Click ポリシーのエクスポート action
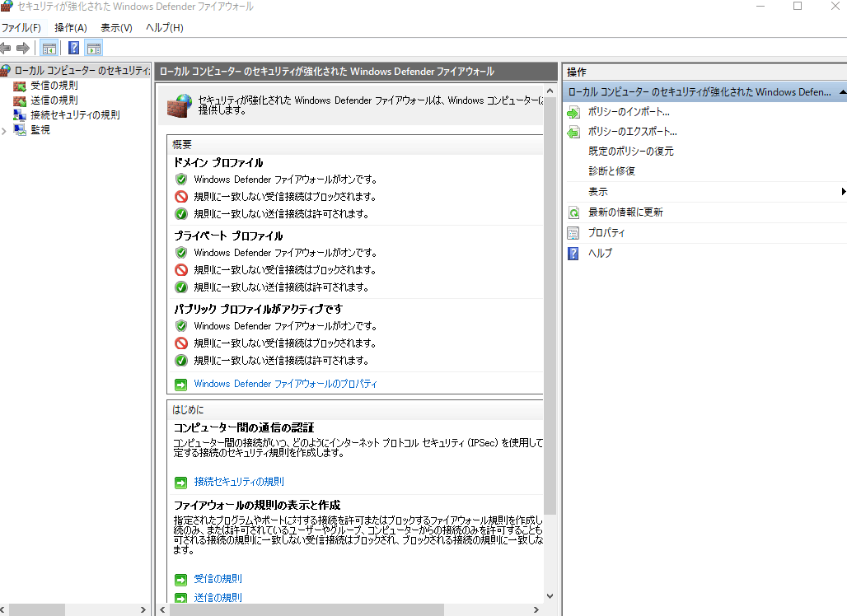This screenshot has height=616, width=847. click(633, 131)
